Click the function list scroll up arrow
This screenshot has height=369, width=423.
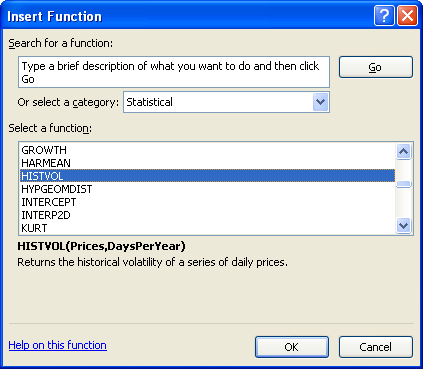[404, 152]
